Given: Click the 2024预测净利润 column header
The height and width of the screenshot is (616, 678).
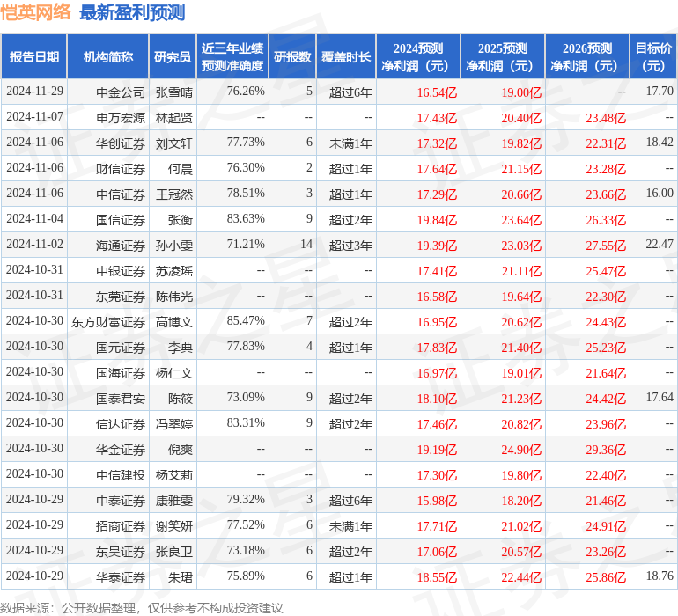Looking at the screenshot, I should (x=418, y=56).
